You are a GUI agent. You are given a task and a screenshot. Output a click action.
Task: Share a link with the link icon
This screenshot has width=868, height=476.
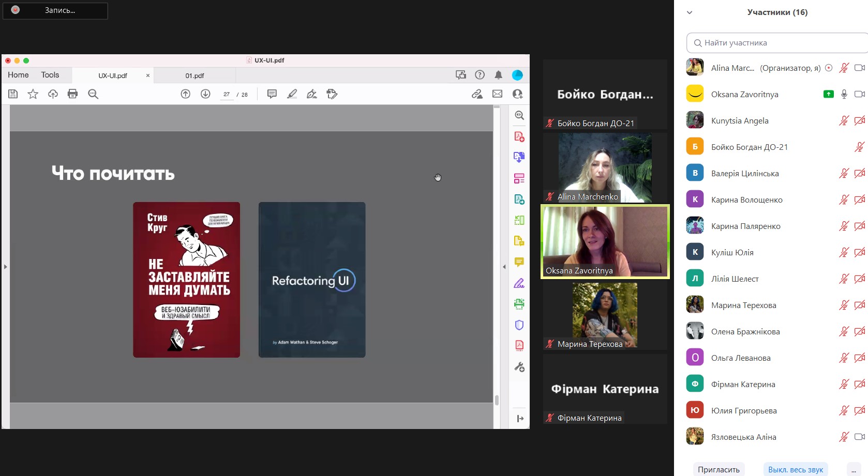[x=477, y=94]
